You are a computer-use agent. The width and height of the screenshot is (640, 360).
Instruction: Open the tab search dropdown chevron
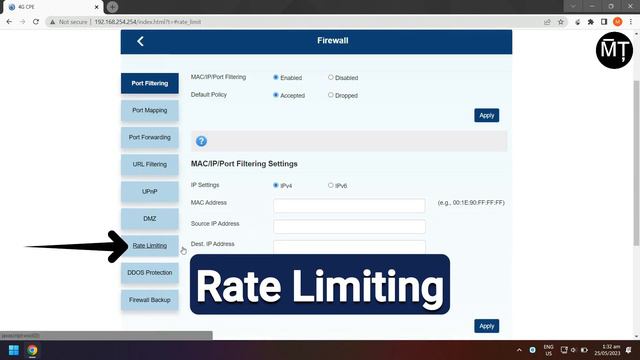[x=573, y=7]
